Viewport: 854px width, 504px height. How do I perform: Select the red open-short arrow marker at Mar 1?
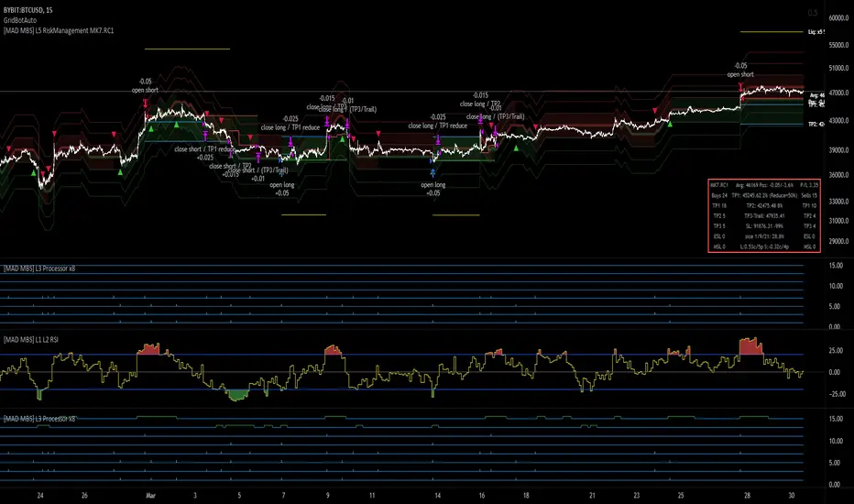click(x=146, y=103)
